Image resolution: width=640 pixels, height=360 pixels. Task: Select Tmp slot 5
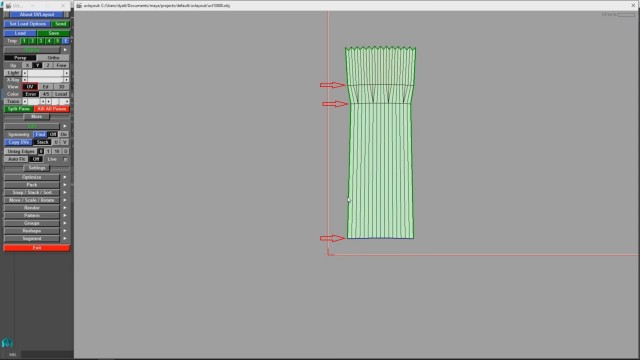[x=57, y=41]
